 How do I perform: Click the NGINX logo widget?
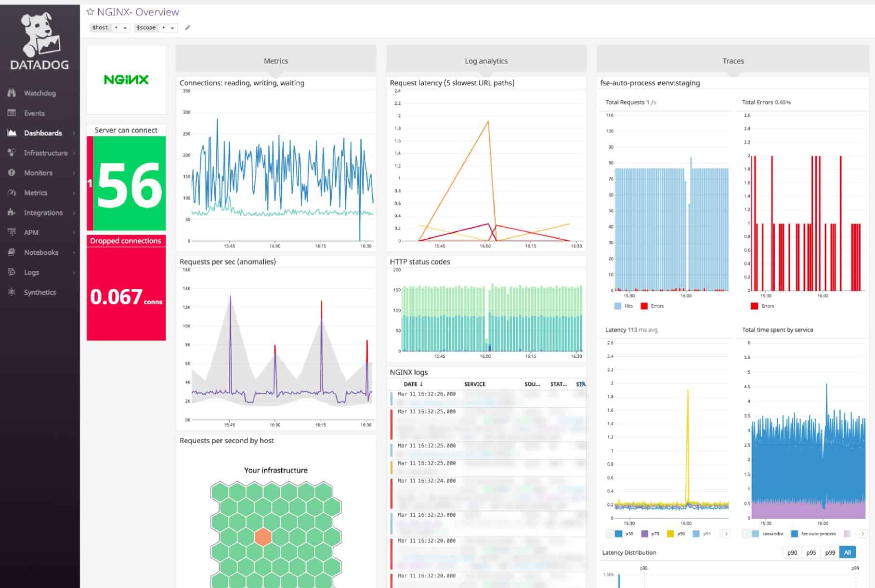(126, 79)
